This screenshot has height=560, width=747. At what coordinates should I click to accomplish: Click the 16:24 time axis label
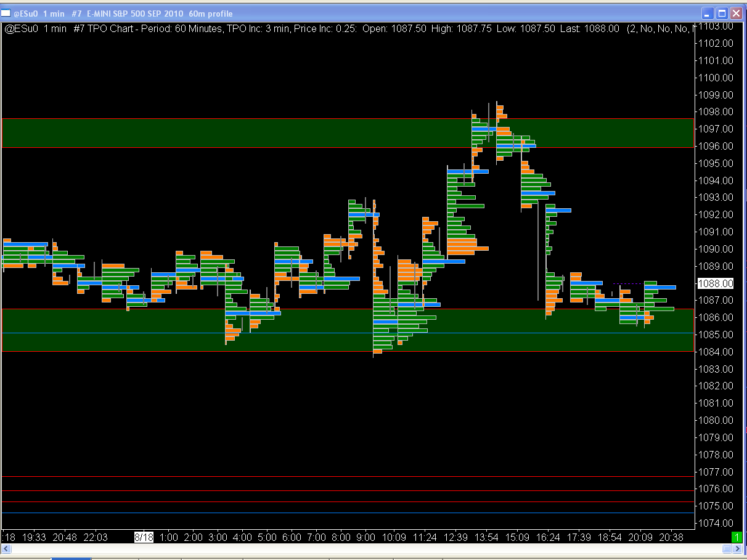tap(548, 537)
